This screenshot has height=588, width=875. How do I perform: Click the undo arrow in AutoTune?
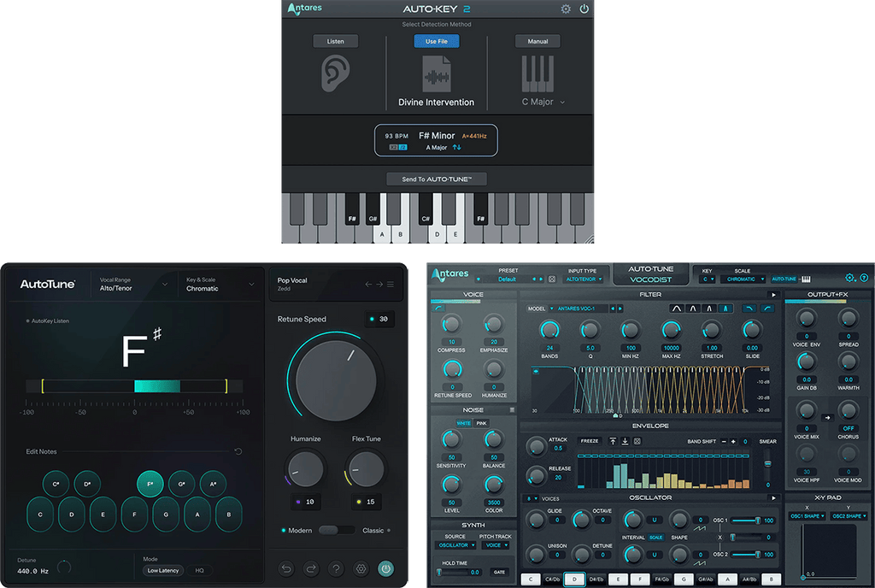point(286,567)
